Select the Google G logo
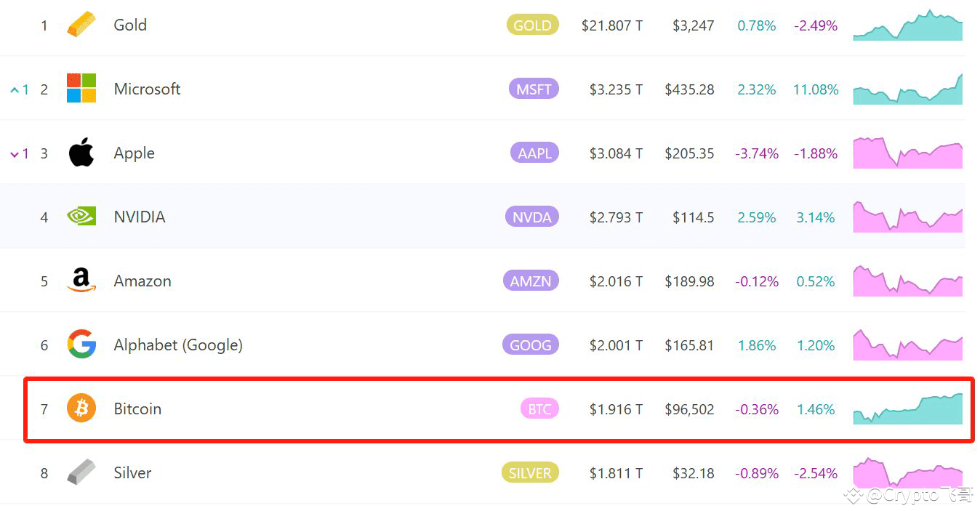 [x=81, y=345]
